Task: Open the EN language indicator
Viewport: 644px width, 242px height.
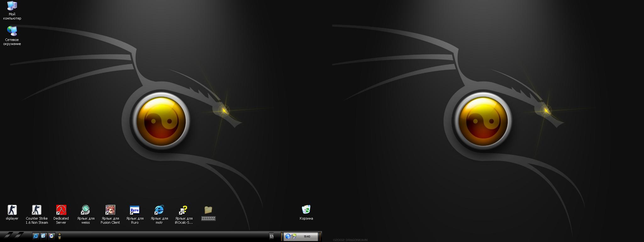Action: click(271, 236)
